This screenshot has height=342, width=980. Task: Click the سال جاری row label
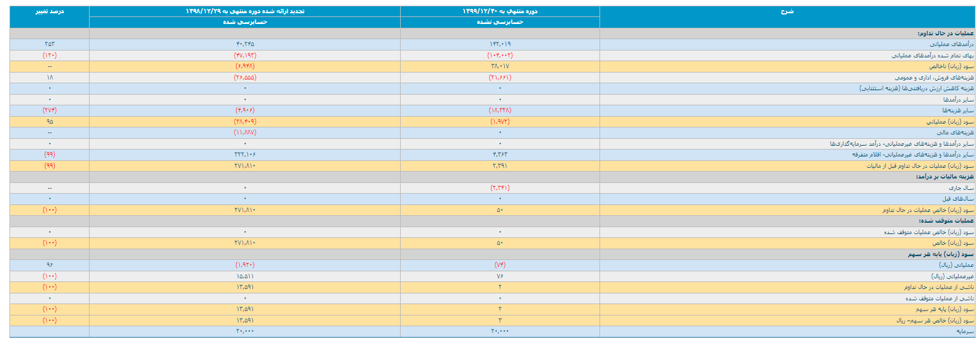tap(962, 188)
